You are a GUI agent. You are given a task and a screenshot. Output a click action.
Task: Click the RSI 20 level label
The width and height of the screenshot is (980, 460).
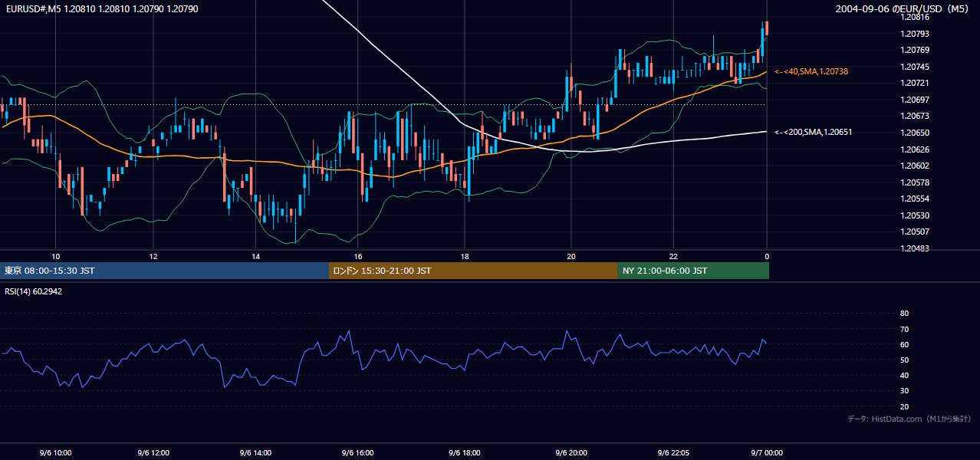pyautogui.click(x=904, y=406)
